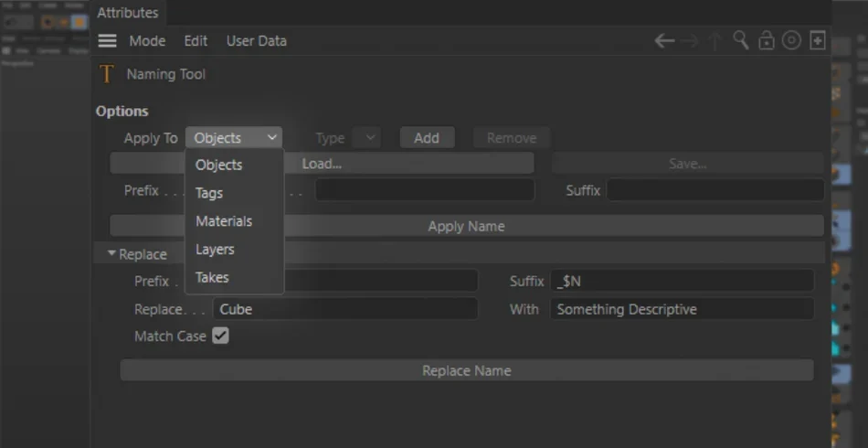Viewport: 868px width, 448px height.
Task: Click the Naming Tool T icon
Action: (106, 74)
